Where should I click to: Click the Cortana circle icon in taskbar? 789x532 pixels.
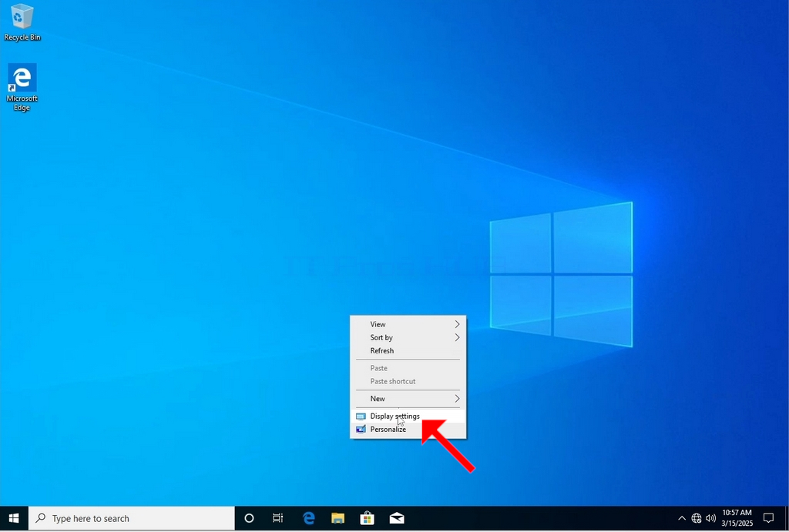pyautogui.click(x=249, y=518)
